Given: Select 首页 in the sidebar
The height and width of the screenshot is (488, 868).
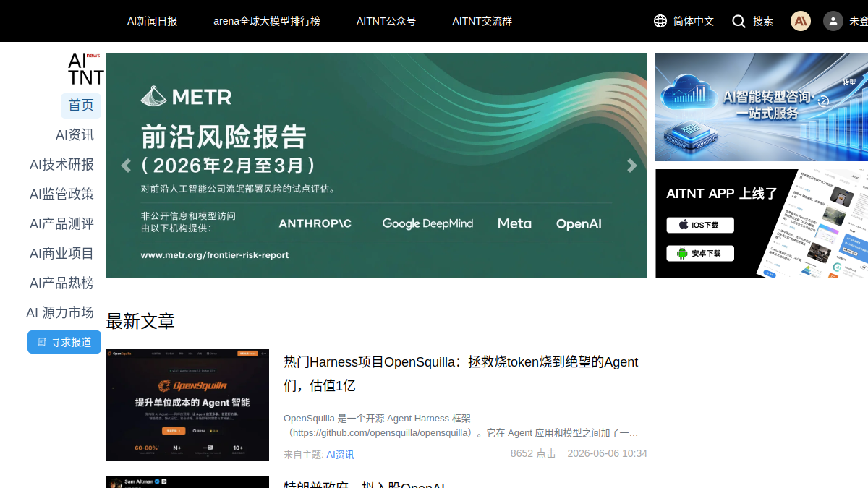Looking at the screenshot, I should pyautogui.click(x=81, y=106).
